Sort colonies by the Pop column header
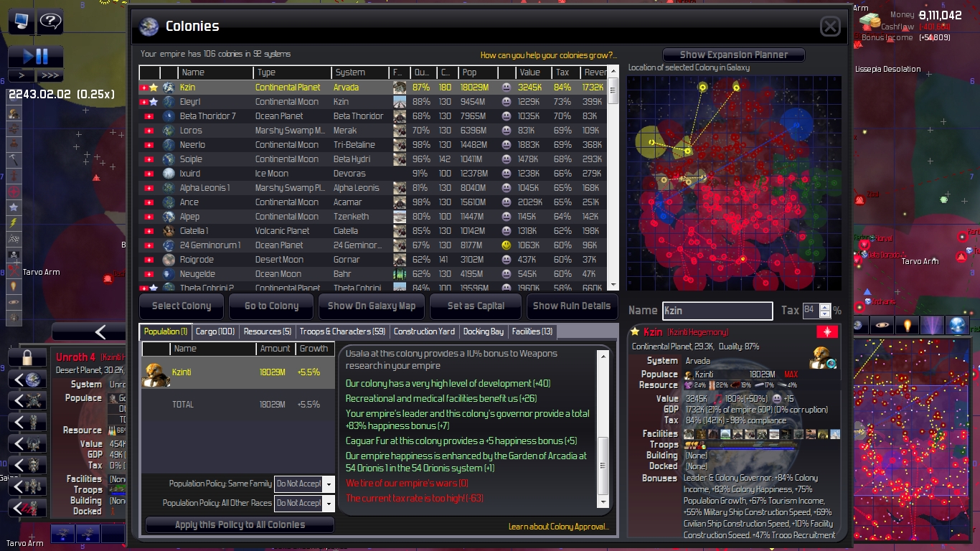The image size is (980, 551). (478, 72)
